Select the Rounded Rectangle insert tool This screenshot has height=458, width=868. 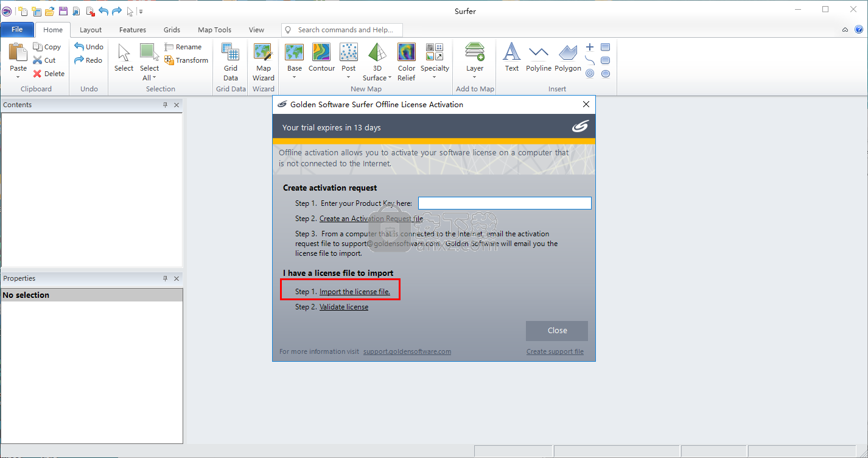click(x=606, y=60)
